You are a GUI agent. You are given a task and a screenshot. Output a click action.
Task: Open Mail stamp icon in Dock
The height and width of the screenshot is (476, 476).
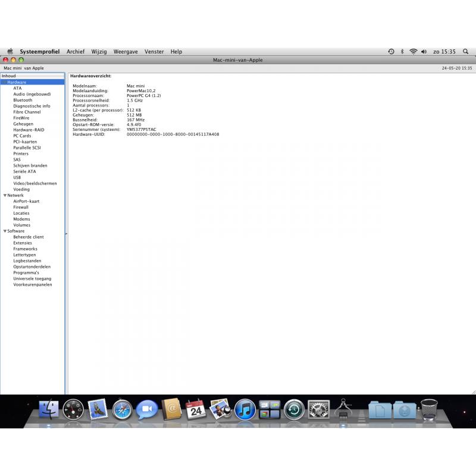pos(98,409)
